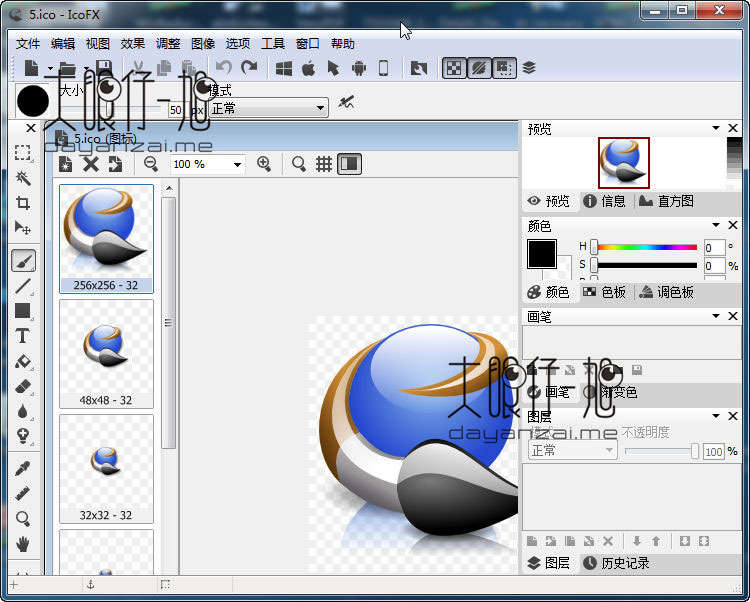750x602 pixels.
Task: Select the zoom magnifier tool
Action: point(22,518)
